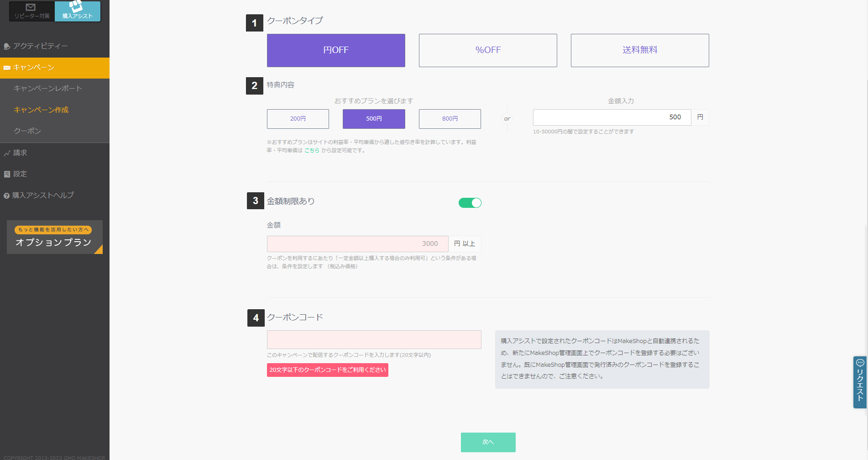Select キャンペーン menu item
The width and height of the screenshot is (868, 460).
pyautogui.click(x=55, y=68)
